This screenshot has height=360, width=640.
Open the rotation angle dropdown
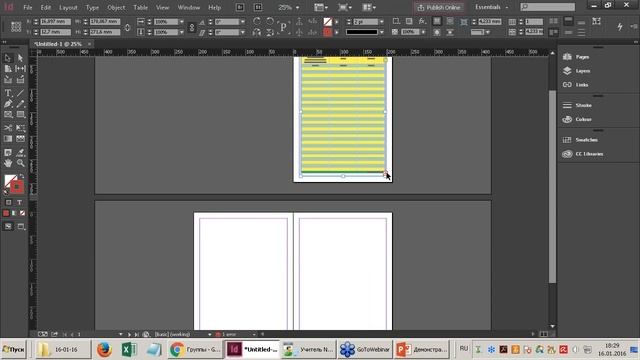(243, 22)
